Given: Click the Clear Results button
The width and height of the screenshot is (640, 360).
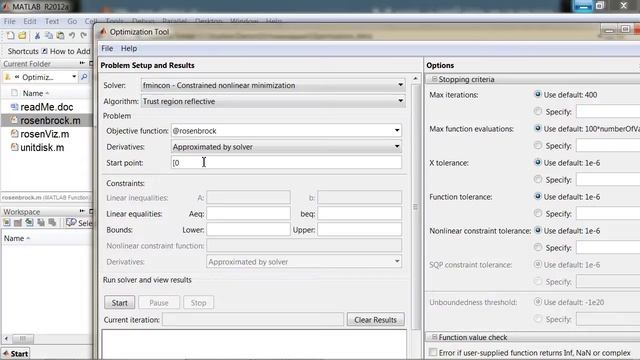Looking at the screenshot, I should tap(376, 320).
